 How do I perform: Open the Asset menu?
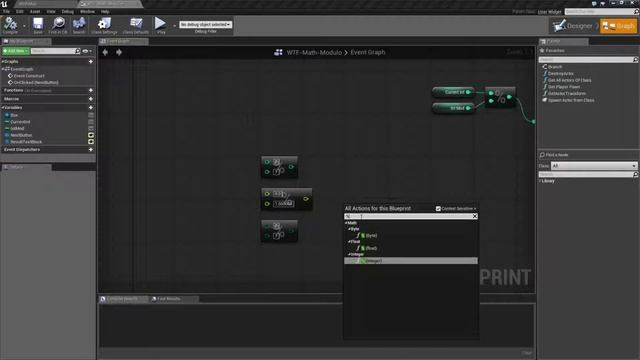coord(35,11)
